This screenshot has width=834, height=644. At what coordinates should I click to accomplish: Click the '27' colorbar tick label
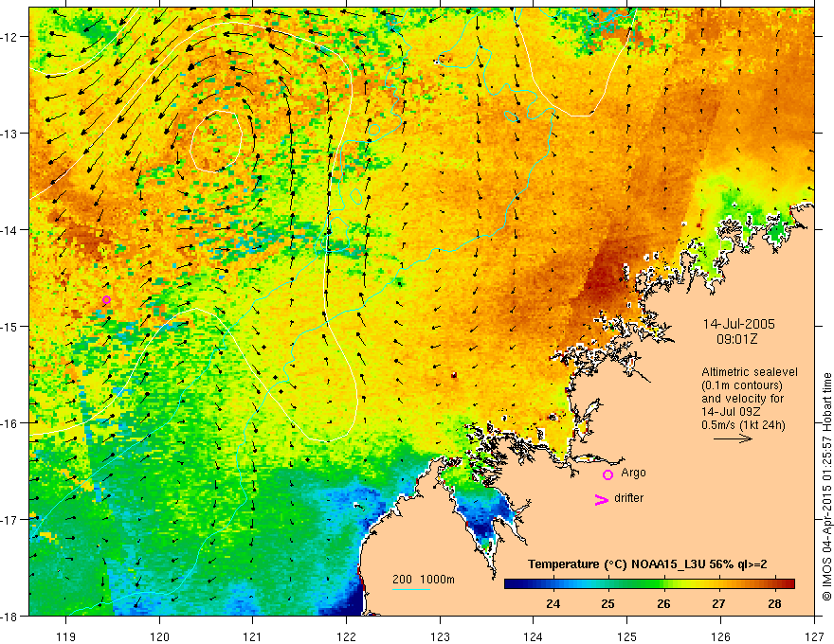click(x=718, y=603)
